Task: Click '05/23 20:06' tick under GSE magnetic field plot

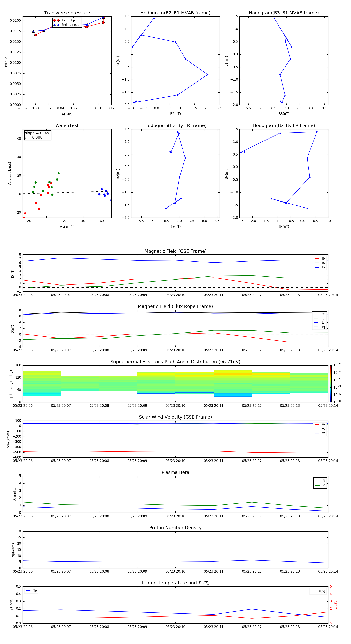Action: (x=23, y=295)
